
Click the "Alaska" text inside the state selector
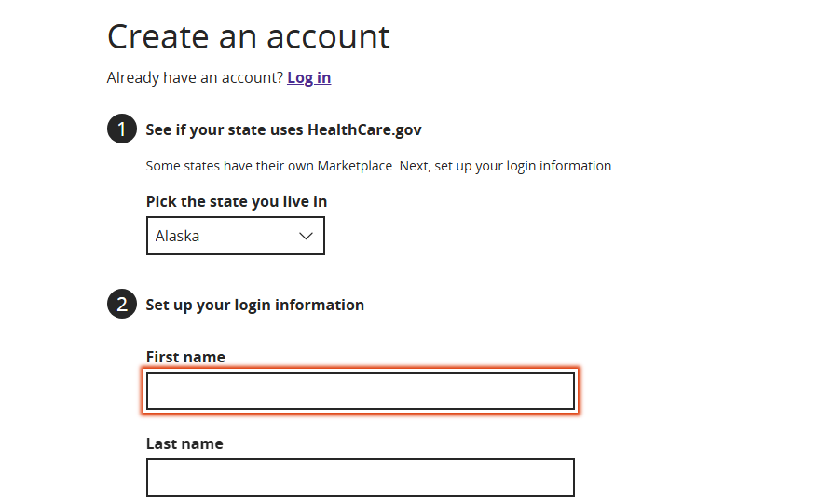[178, 236]
